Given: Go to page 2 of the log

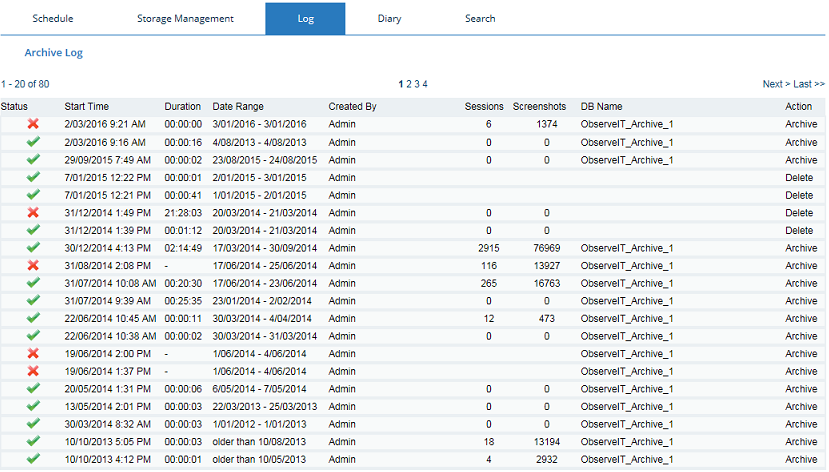Looking at the screenshot, I should point(409,85).
